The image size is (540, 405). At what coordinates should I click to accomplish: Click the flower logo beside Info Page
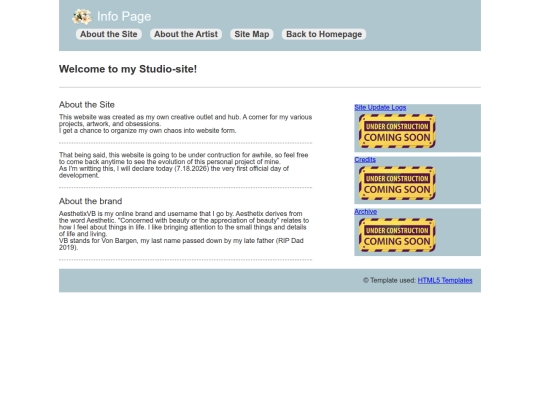(x=82, y=17)
